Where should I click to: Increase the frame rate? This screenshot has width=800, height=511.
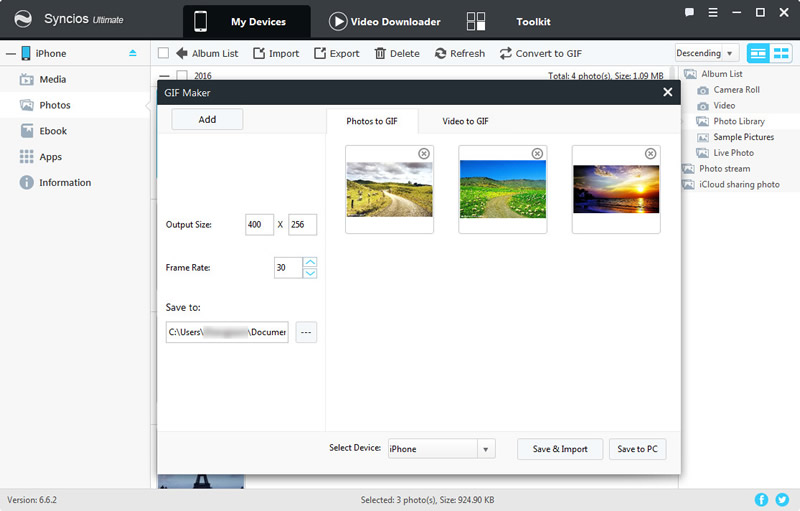click(x=310, y=262)
